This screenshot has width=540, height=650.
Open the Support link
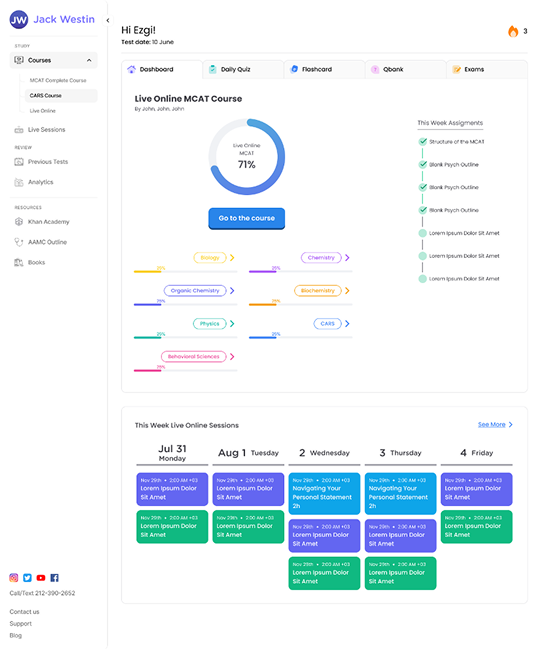21,623
